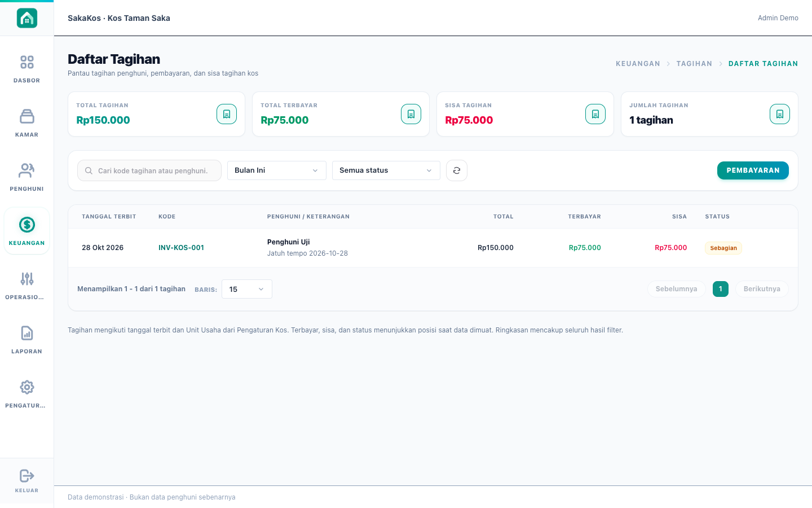Click the Sisa column header
This screenshot has width=812, height=508.
pos(679,217)
